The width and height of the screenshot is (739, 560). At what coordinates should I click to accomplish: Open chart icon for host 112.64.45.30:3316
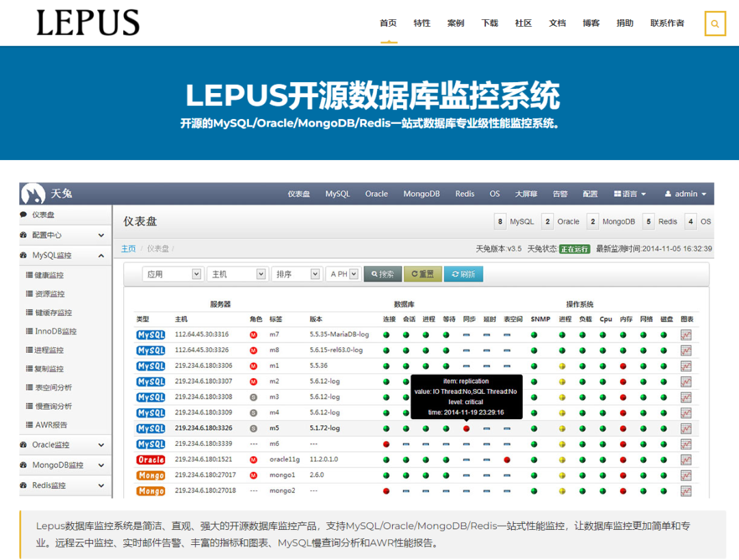(x=686, y=335)
